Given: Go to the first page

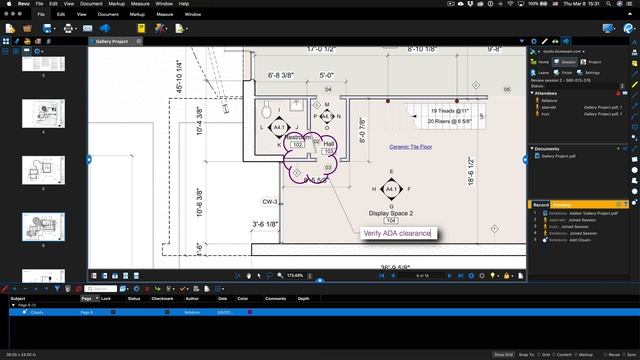Looking at the screenshot, I should click(x=382, y=276).
